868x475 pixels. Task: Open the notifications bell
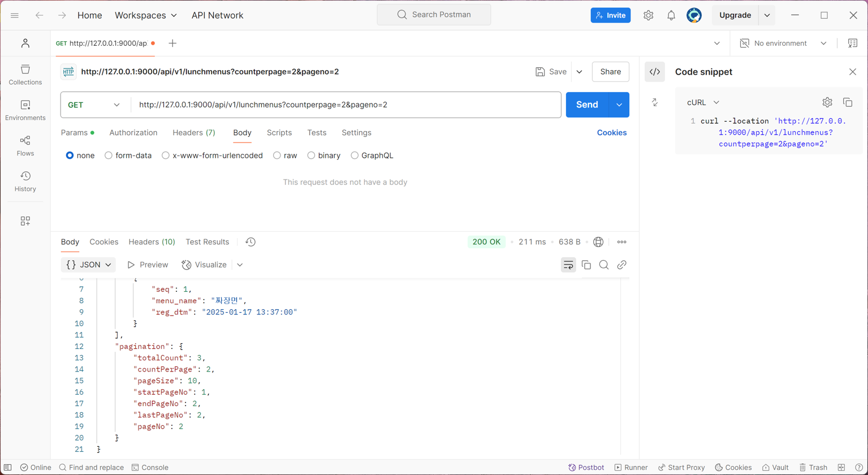[x=671, y=15]
